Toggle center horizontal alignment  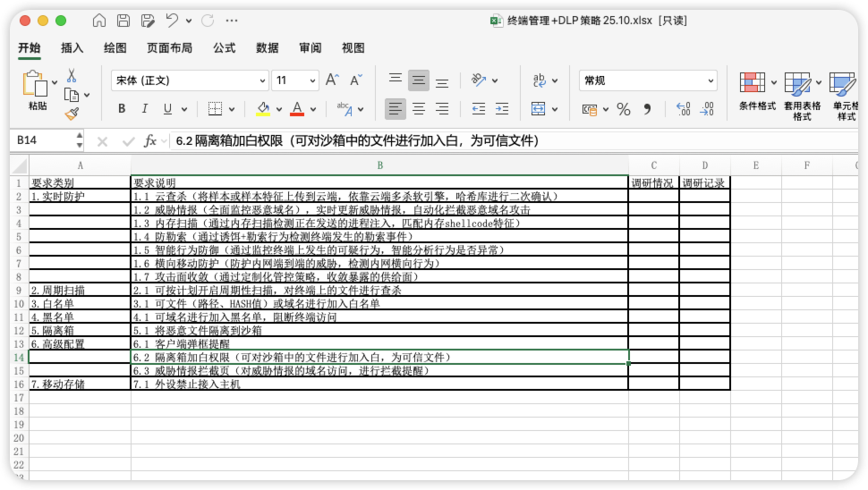(419, 109)
